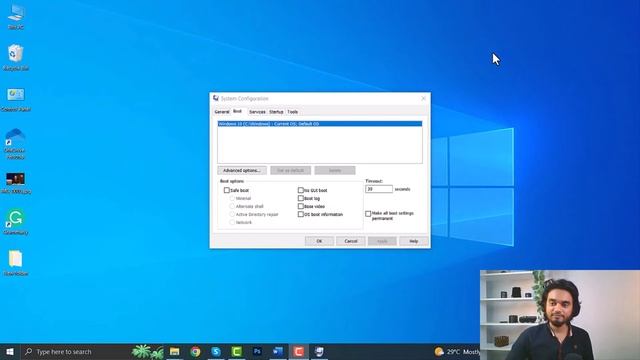Open File Explorer from taskbar

pos(175,351)
